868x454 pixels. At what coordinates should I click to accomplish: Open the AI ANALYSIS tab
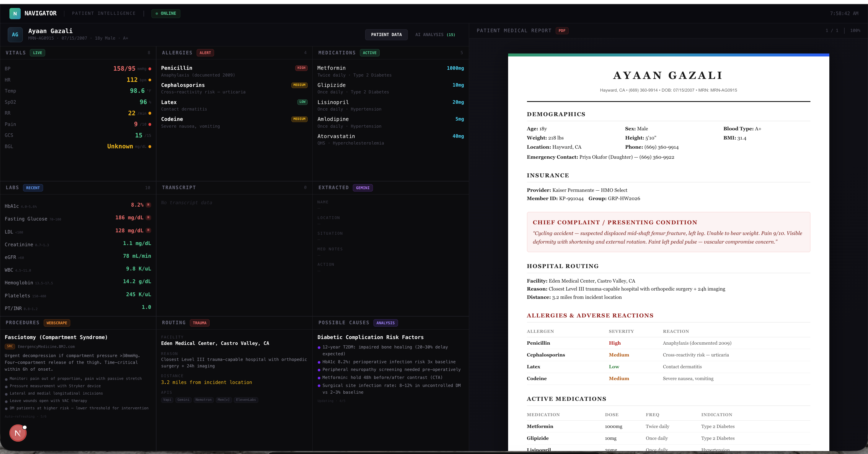pyautogui.click(x=435, y=35)
